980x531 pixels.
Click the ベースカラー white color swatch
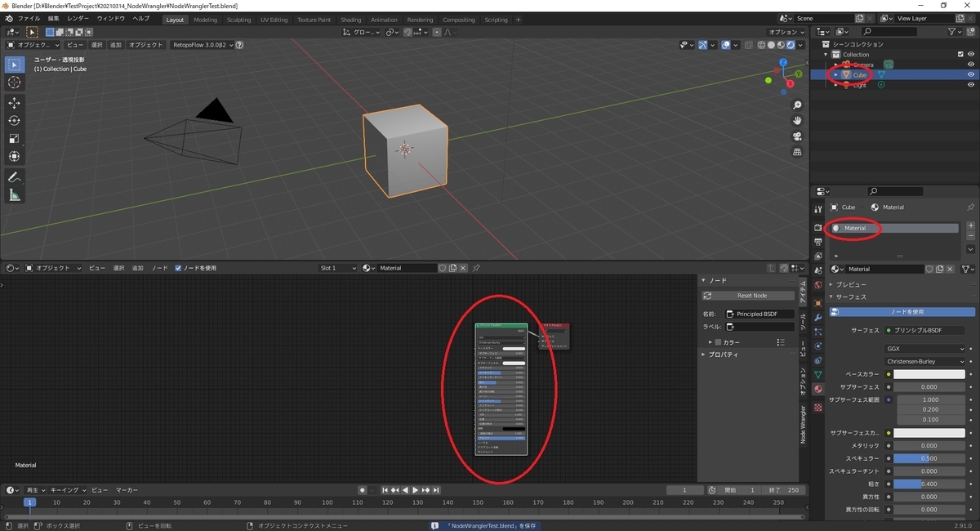click(x=929, y=374)
